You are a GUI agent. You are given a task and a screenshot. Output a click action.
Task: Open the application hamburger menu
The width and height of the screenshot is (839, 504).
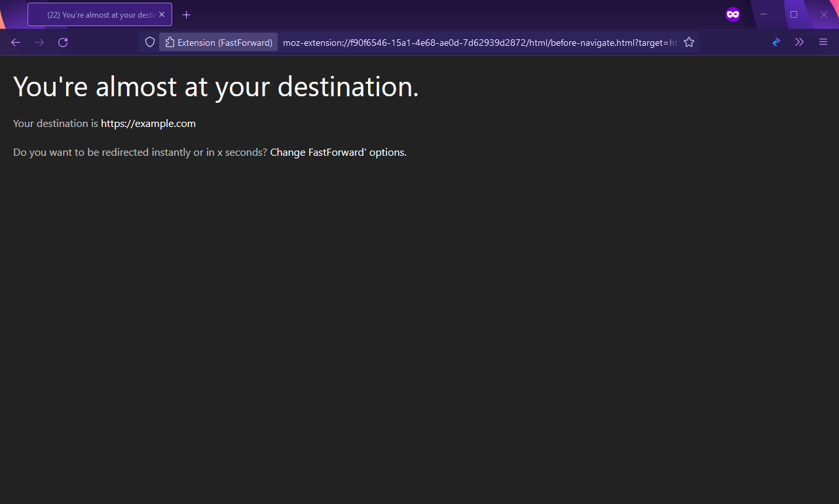point(823,42)
